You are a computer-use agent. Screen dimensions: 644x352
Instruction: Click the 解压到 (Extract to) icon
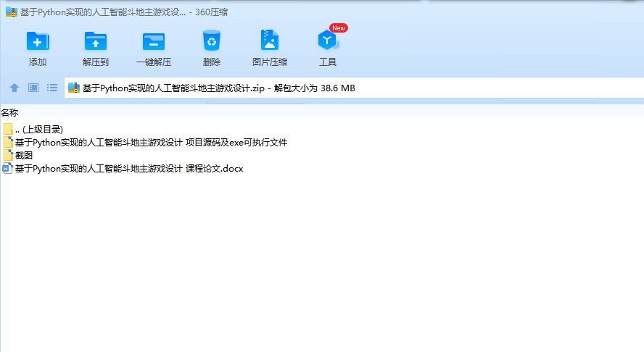(95, 41)
